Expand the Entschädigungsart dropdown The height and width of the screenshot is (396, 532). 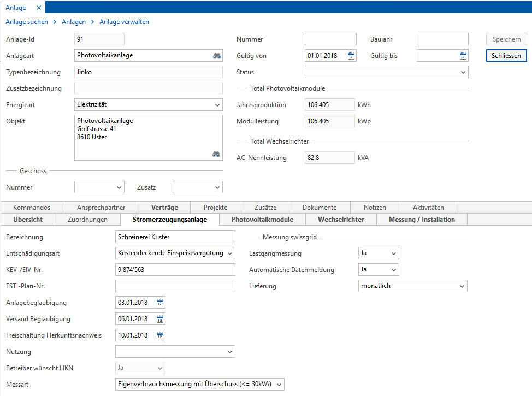coord(230,253)
